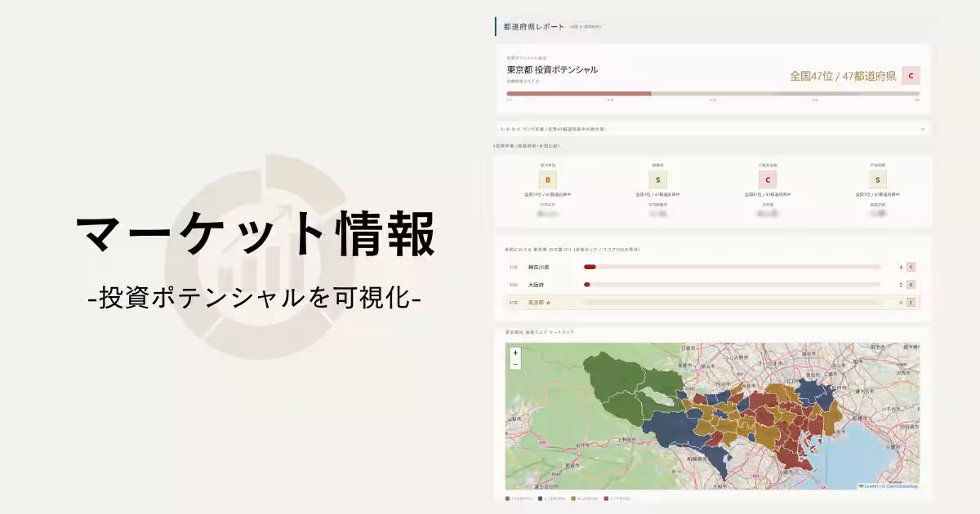Select the highlighted 東京都 ranking row
980x514 pixels.
pos(713,303)
